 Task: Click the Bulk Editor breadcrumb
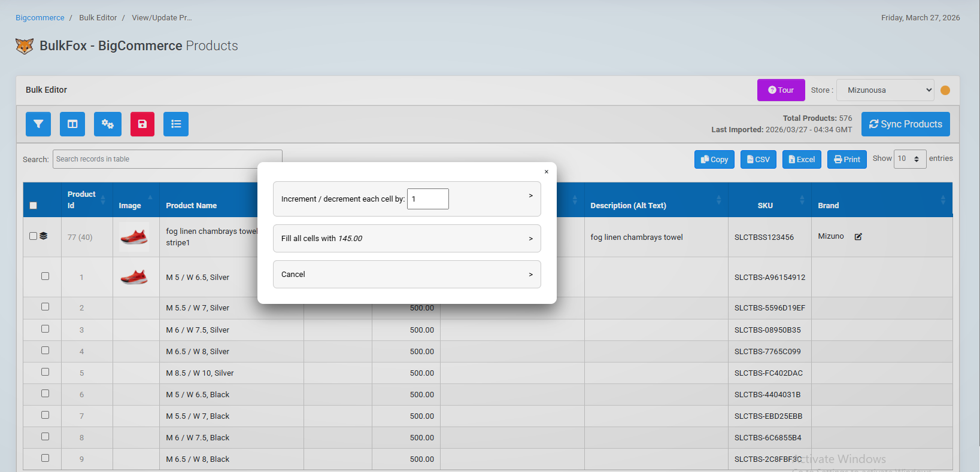click(x=98, y=18)
